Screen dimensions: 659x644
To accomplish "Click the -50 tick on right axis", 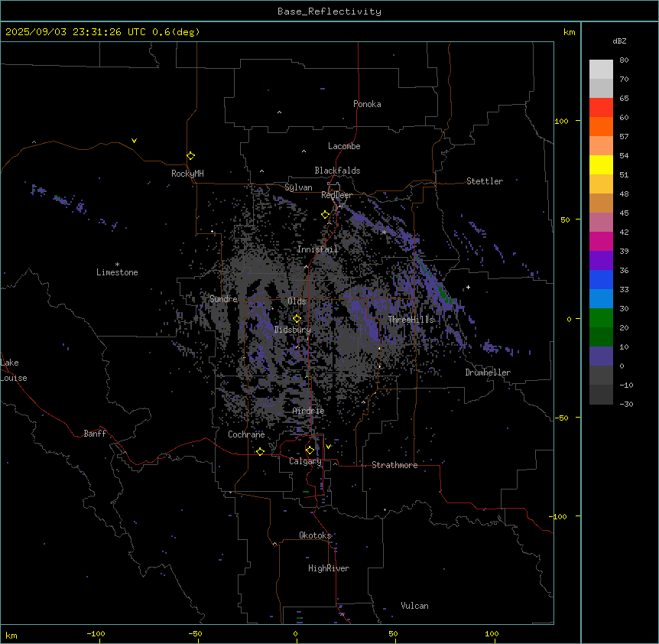I will 561,418.
